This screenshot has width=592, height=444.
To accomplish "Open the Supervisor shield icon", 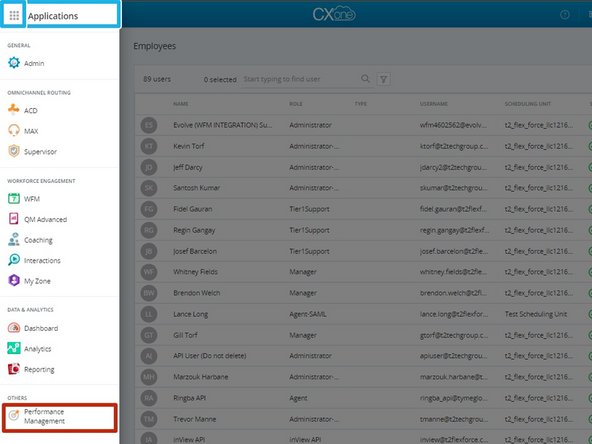I will click(x=14, y=151).
